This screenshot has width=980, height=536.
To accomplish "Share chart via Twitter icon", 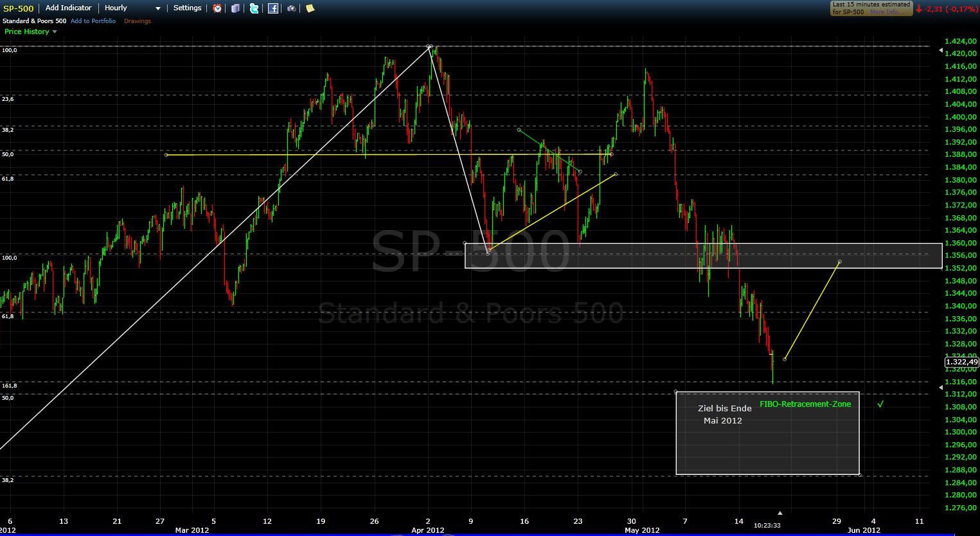I will point(254,8).
